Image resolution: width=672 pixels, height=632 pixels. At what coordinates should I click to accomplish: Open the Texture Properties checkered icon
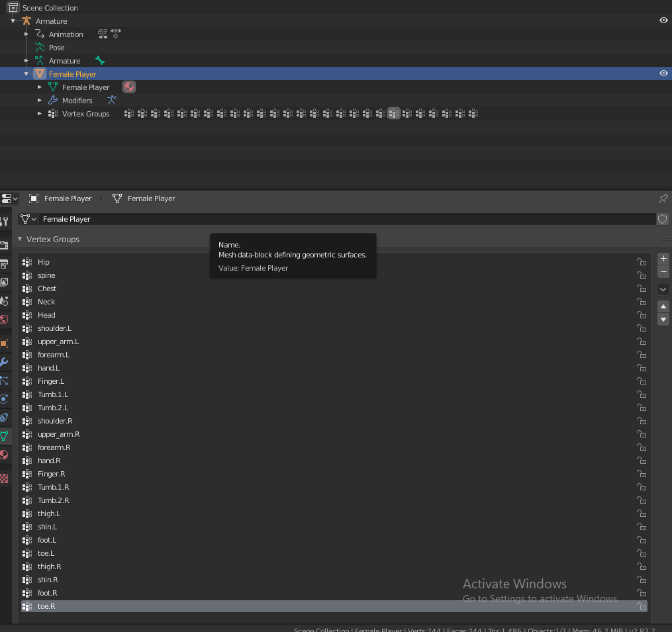(5, 478)
